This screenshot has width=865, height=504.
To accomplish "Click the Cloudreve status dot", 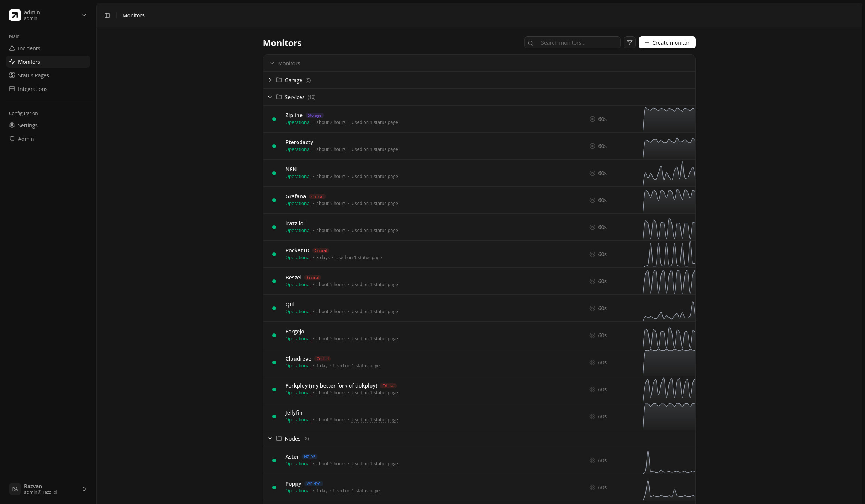I will 274,362.
